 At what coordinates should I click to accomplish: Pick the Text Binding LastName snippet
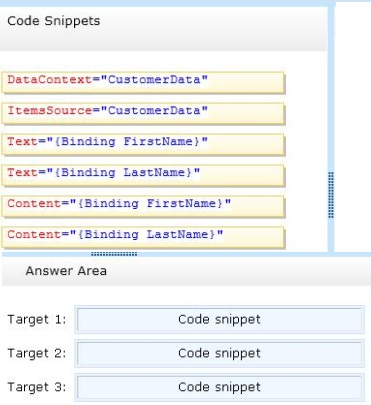[143, 175]
